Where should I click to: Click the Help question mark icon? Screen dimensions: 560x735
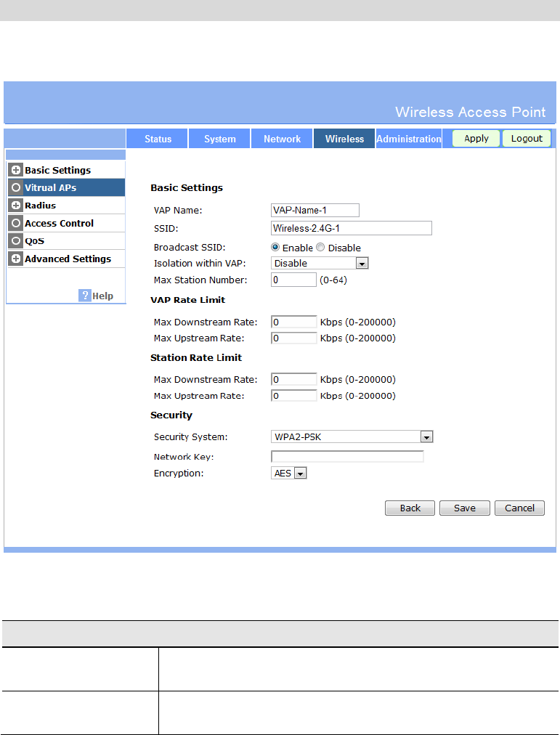coord(85,296)
